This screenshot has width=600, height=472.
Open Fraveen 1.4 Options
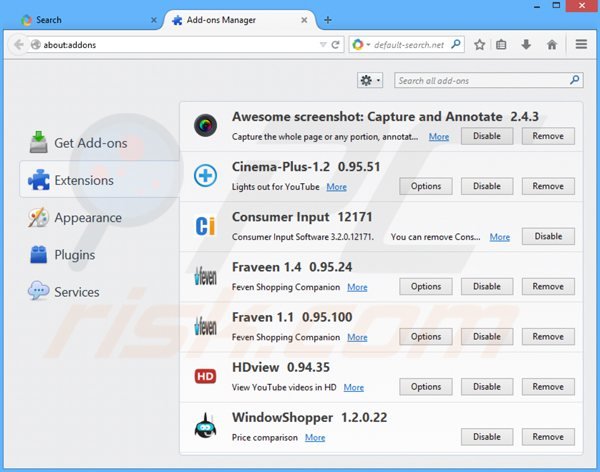coord(426,287)
